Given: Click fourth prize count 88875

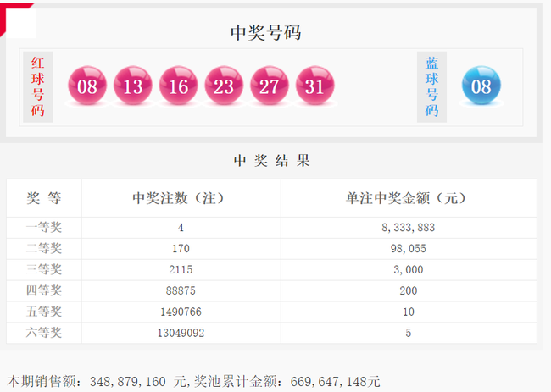Looking at the screenshot, I should [181, 291].
